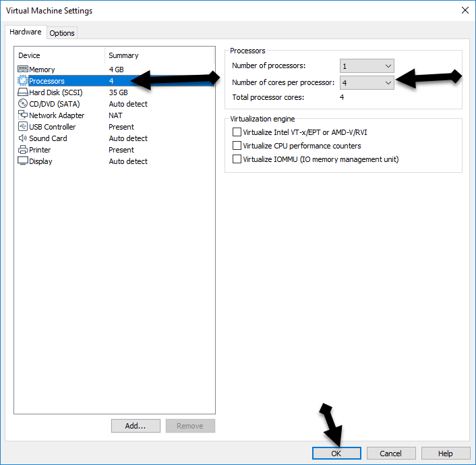
Task: Open the Number of processors dropdown
Action: click(x=367, y=66)
